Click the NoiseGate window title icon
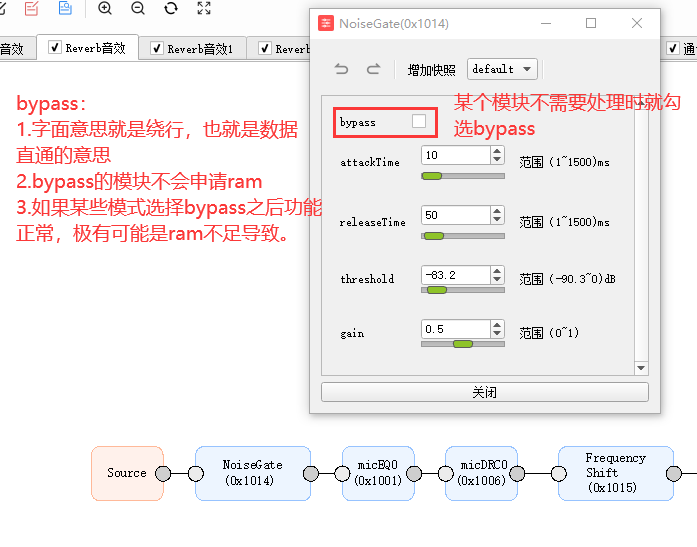 pos(326,23)
